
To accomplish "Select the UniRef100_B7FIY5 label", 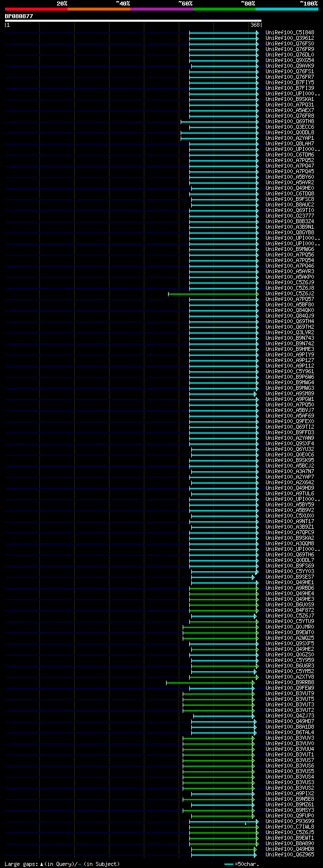I will [x=290, y=83].
